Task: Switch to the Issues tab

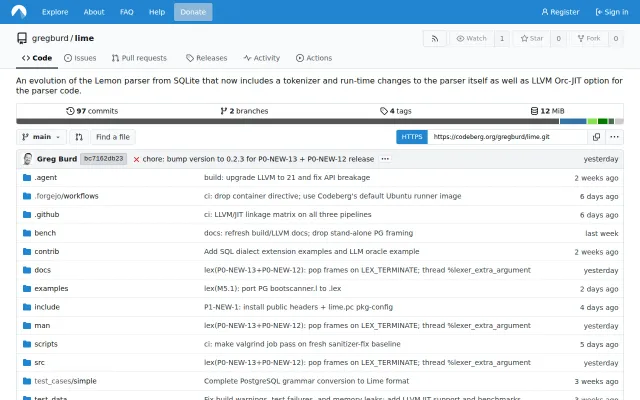Action: pos(80,58)
